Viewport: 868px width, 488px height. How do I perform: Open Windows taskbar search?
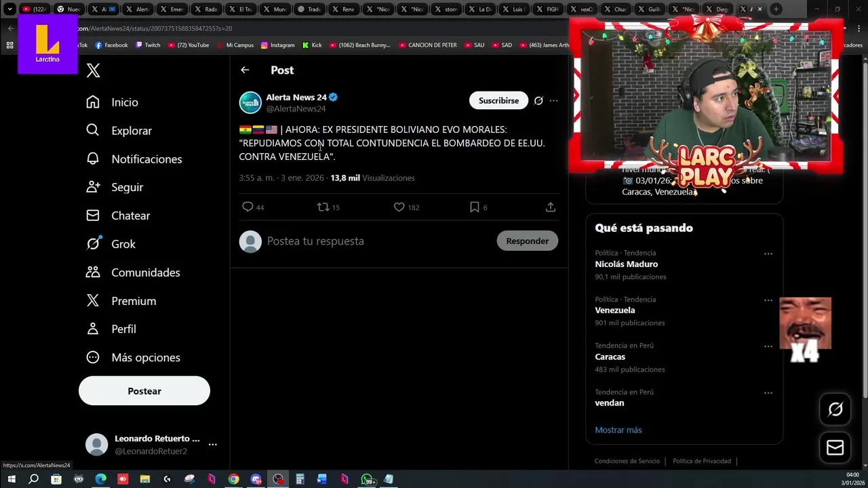click(34, 479)
